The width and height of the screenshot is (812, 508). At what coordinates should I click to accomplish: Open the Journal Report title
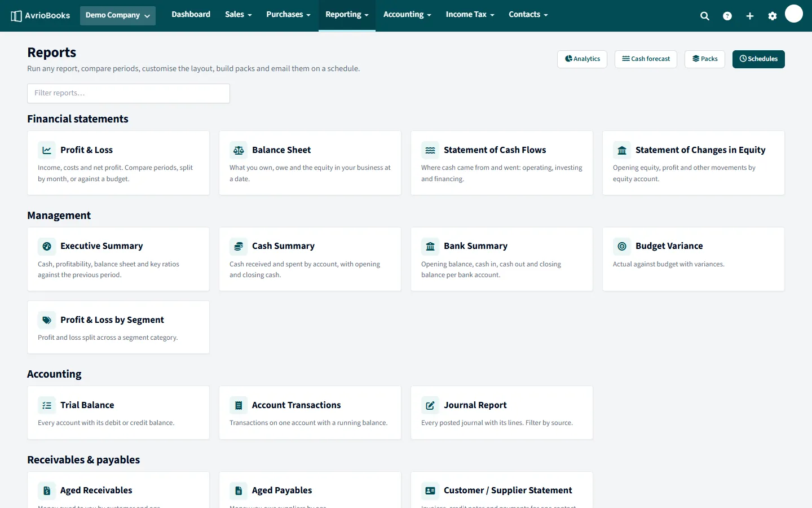tap(475, 405)
